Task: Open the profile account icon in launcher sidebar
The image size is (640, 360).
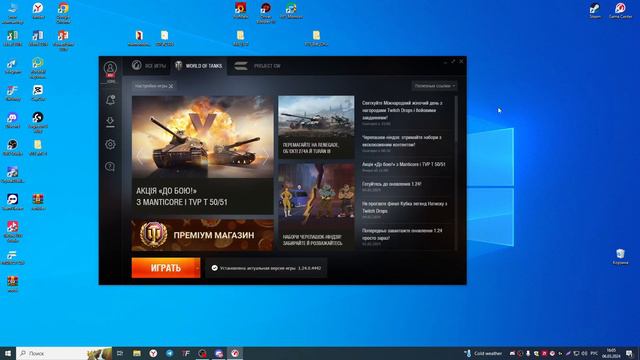Action: pyautogui.click(x=110, y=68)
